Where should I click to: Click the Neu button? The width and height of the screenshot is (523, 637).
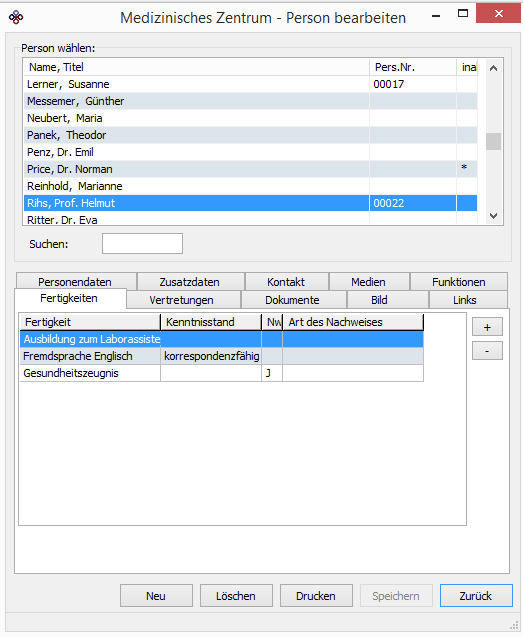156,596
